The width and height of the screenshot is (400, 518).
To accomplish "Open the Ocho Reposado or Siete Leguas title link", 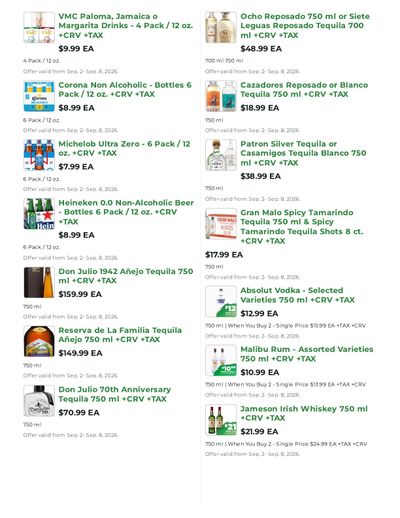I will [x=305, y=26].
